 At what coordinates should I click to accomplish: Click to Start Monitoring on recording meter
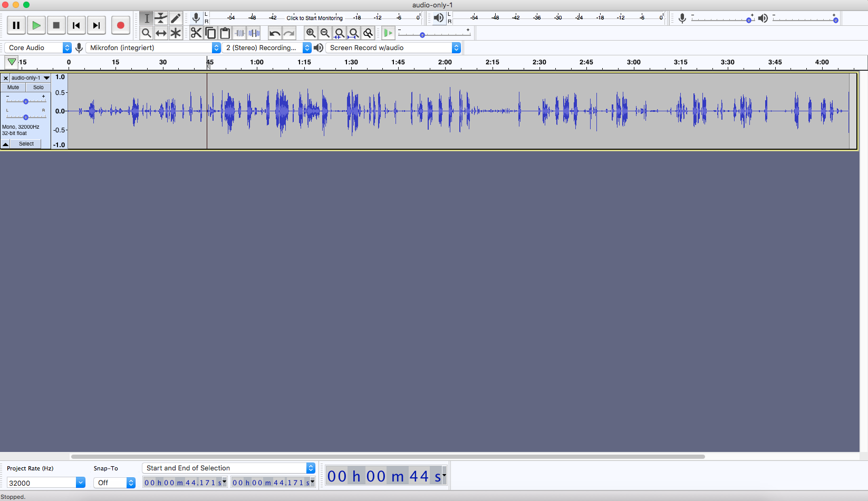click(315, 18)
